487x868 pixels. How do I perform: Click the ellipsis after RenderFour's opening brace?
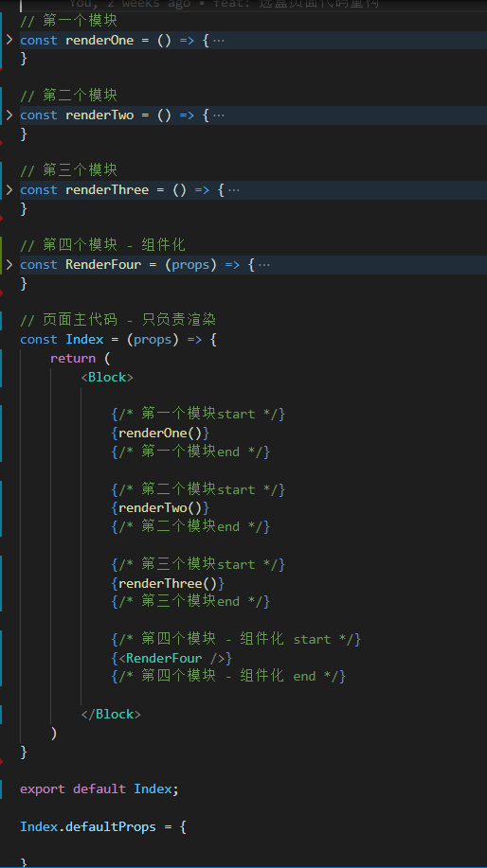coord(264,265)
